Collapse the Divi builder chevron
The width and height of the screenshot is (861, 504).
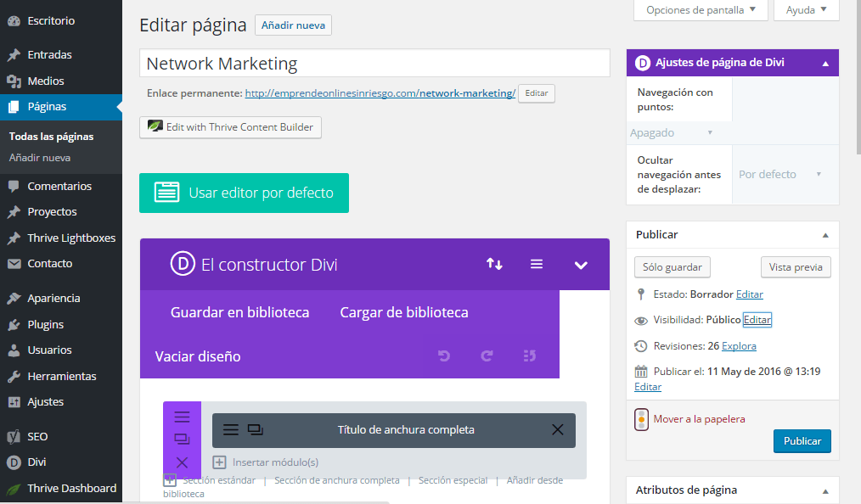click(581, 266)
